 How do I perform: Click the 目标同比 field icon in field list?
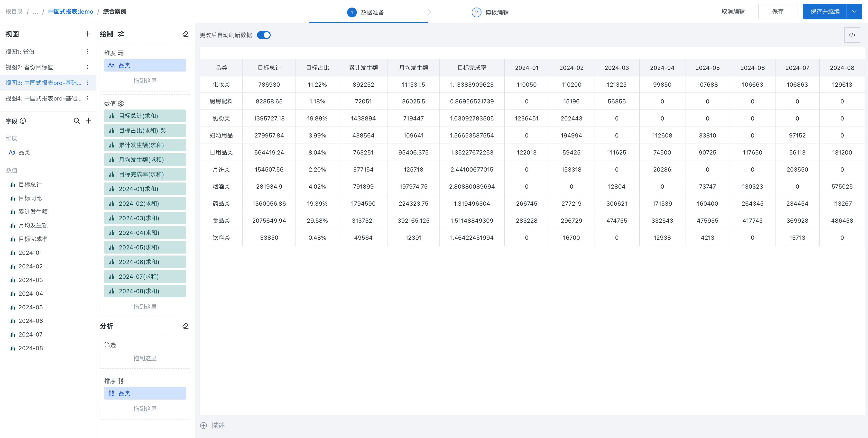tap(12, 198)
